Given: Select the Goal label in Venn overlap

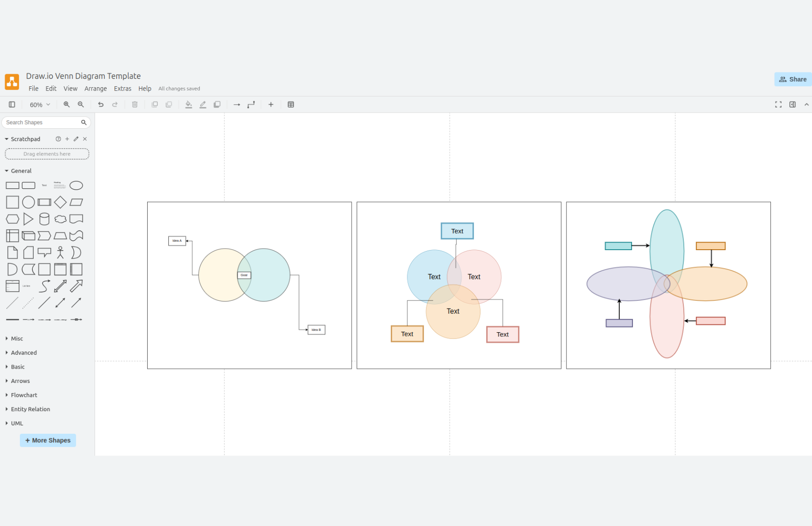Looking at the screenshot, I should pos(244,275).
